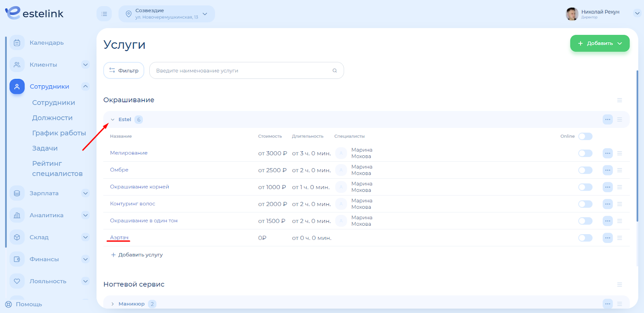Viewport: 644px width, 313px height.
Task: Click the Склад box icon
Action: 17,237
